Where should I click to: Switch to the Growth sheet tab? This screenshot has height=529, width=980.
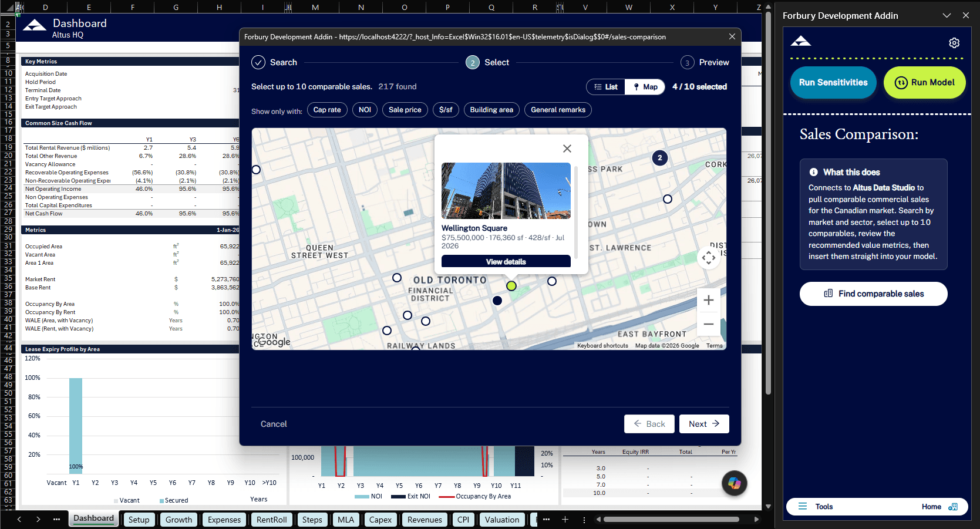[x=179, y=520]
